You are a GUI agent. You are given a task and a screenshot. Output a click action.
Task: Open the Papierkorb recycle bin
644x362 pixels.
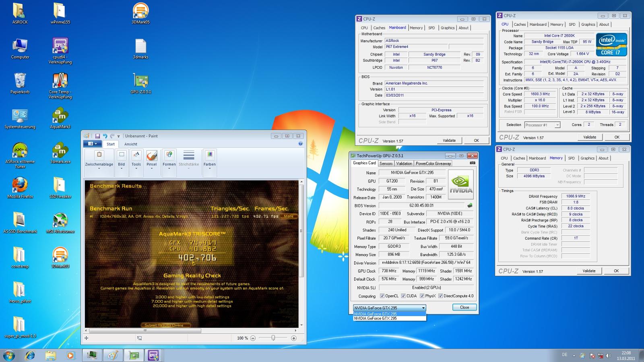20,83
